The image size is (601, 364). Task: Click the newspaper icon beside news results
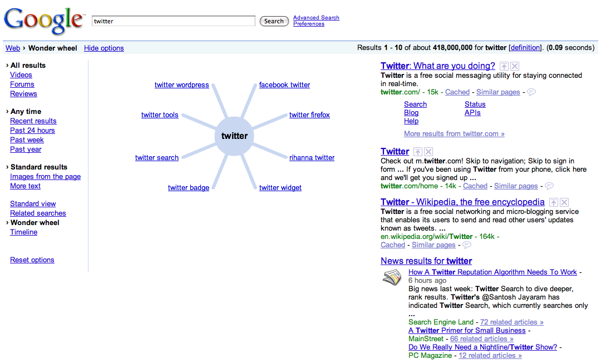pyautogui.click(x=392, y=277)
